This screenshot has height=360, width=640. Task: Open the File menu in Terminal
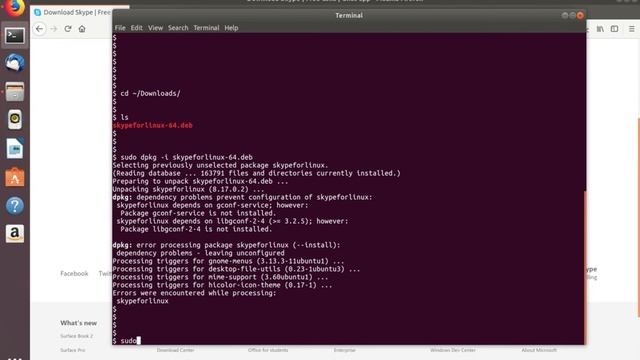point(120,28)
